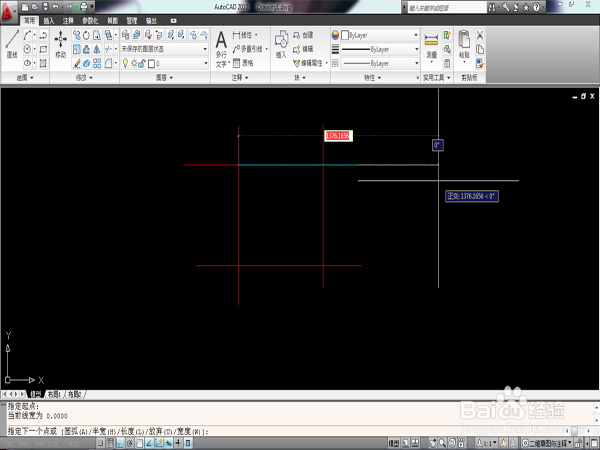The image size is (600, 450).
Task: Click the command window horizontal scrollbar
Action: (577, 431)
